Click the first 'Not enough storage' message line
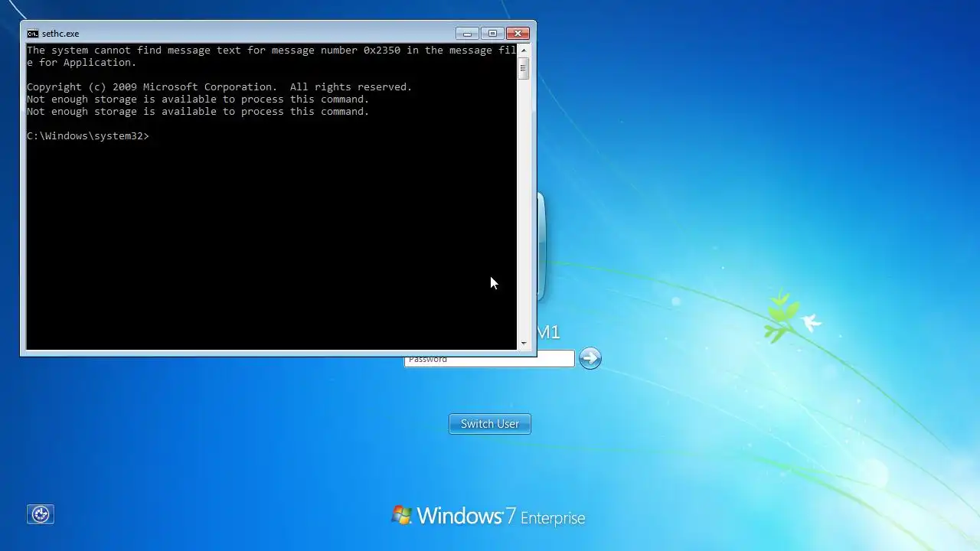 [198, 99]
